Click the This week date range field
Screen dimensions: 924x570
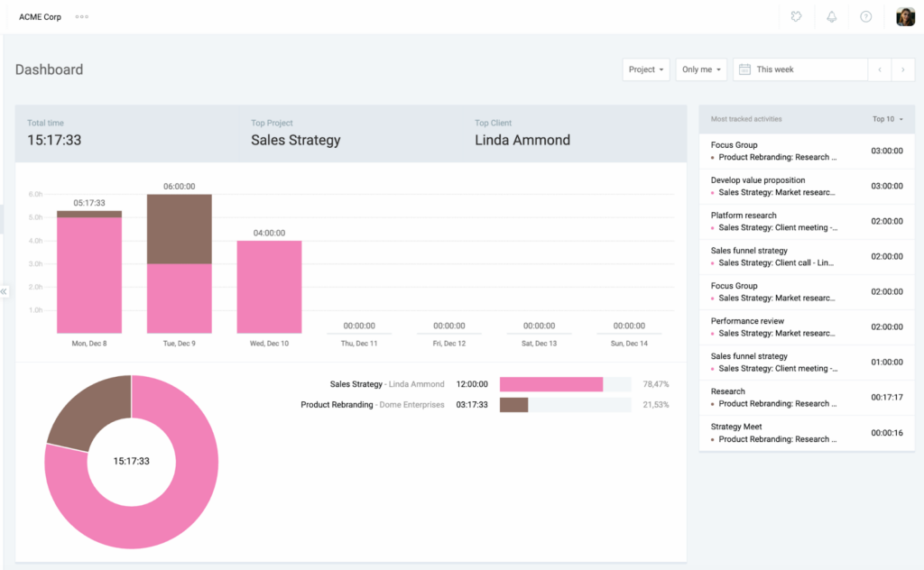(x=803, y=69)
